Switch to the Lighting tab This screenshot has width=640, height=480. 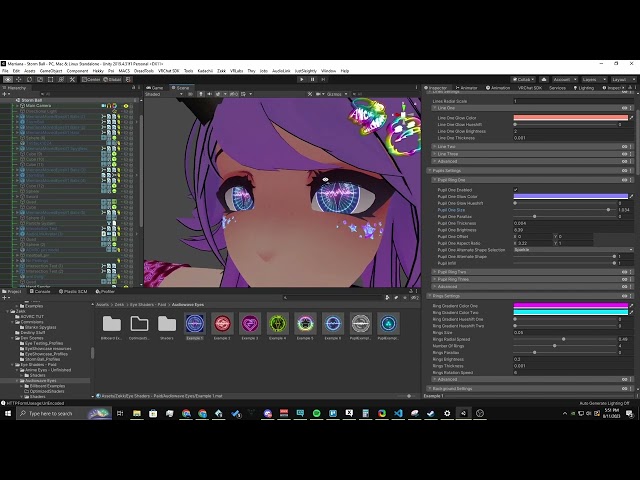click(x=584, y=87)
